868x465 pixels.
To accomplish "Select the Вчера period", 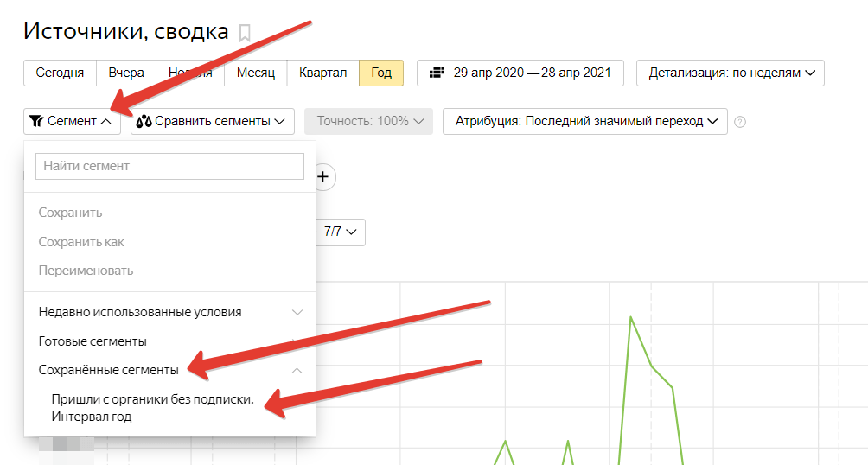I will 126,73.
